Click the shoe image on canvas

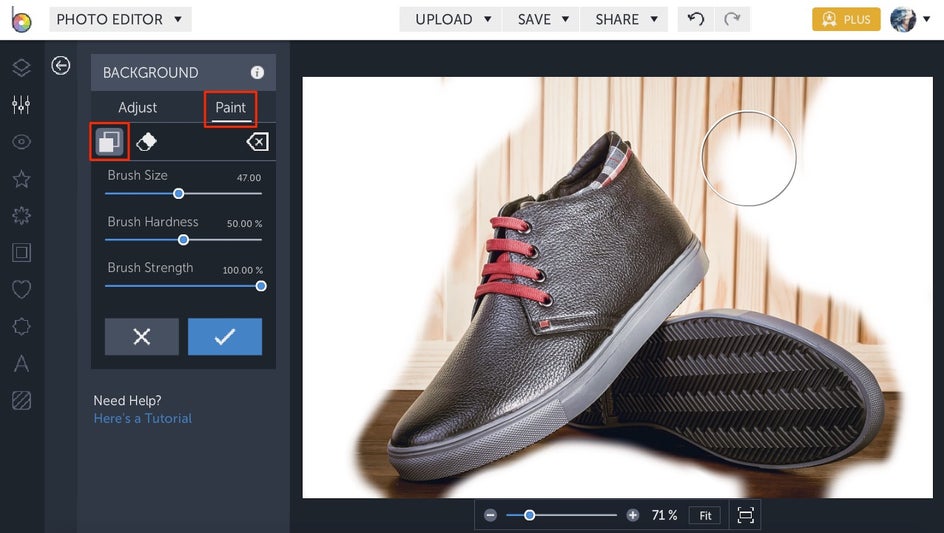pos(617,287)
